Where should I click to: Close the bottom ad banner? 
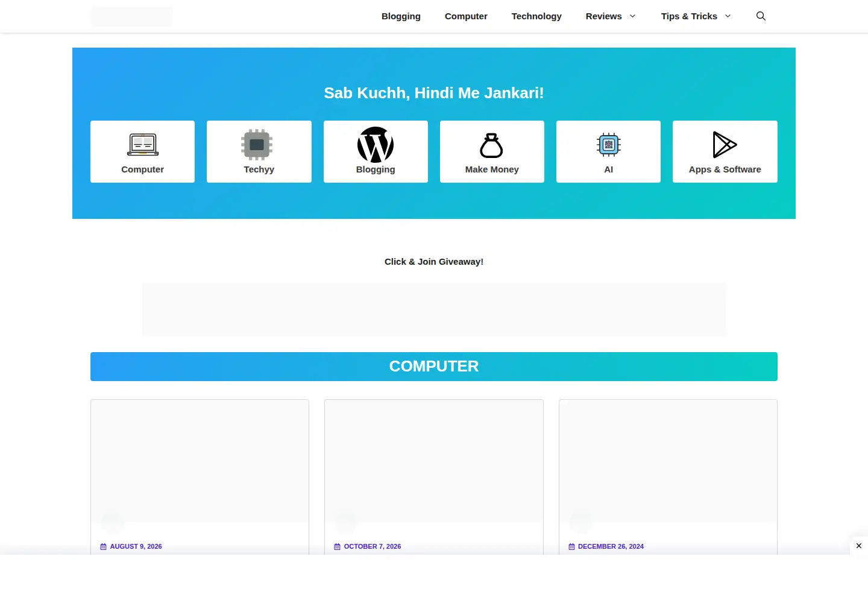coord(859,546)
